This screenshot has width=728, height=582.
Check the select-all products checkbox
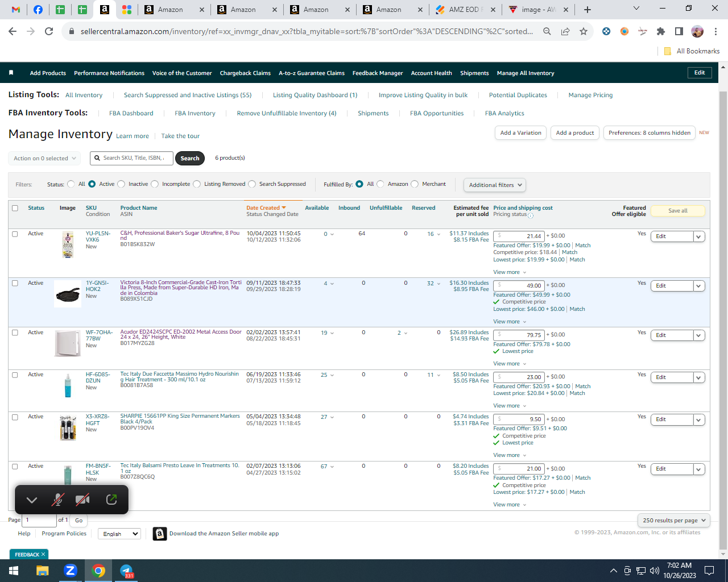tap(15, 208)
